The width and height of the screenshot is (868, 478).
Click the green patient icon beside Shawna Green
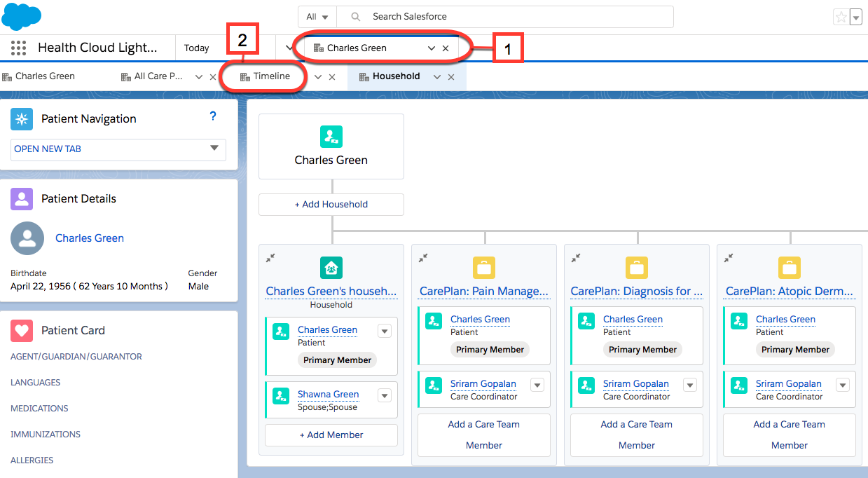coord(281,395)
